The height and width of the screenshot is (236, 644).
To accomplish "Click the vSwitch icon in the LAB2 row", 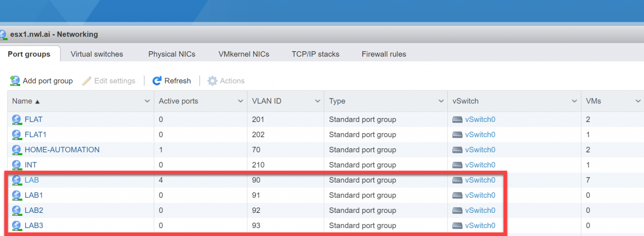I will [x=457, y=210].
